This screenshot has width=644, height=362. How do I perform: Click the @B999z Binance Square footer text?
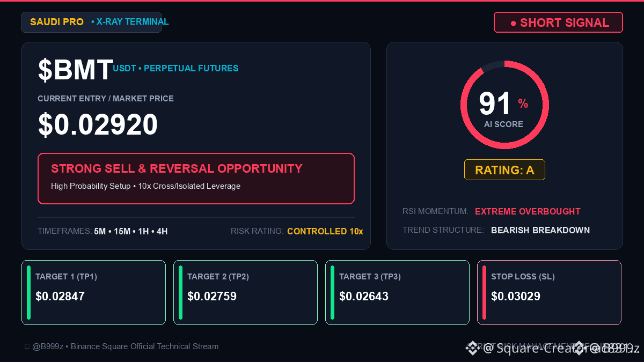(x=125, y=346)
